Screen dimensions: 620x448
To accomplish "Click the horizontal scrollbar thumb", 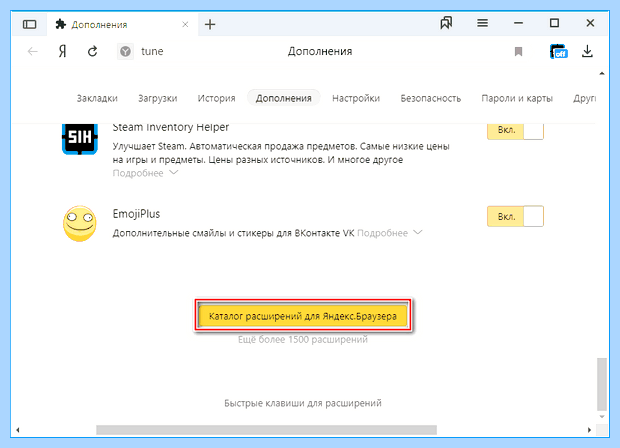I will point(267,430).
